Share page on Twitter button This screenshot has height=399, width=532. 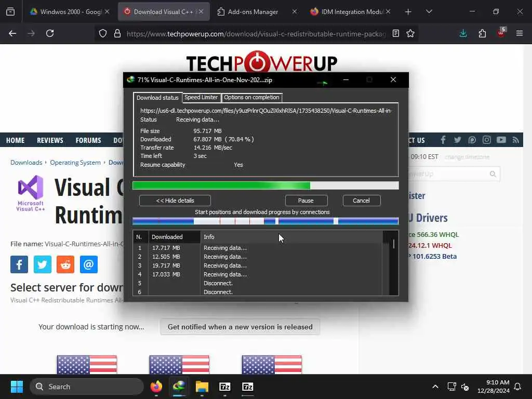43,264
